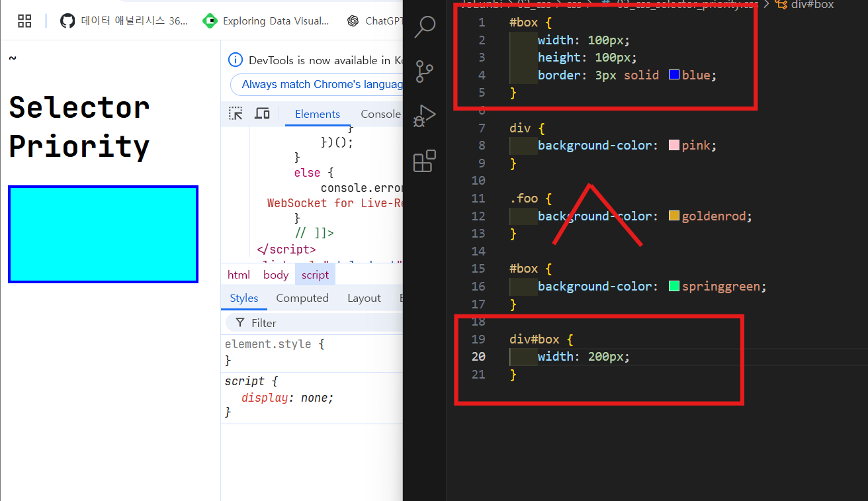The width and height of the screenshot is (868, 501).
Task: Open the Source Control view
Action: 424,71
